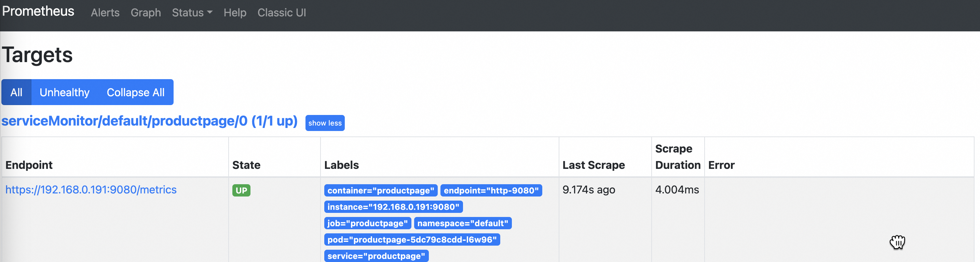
Task: Click the Prometheus brand logo text
Action: point(38,11)
